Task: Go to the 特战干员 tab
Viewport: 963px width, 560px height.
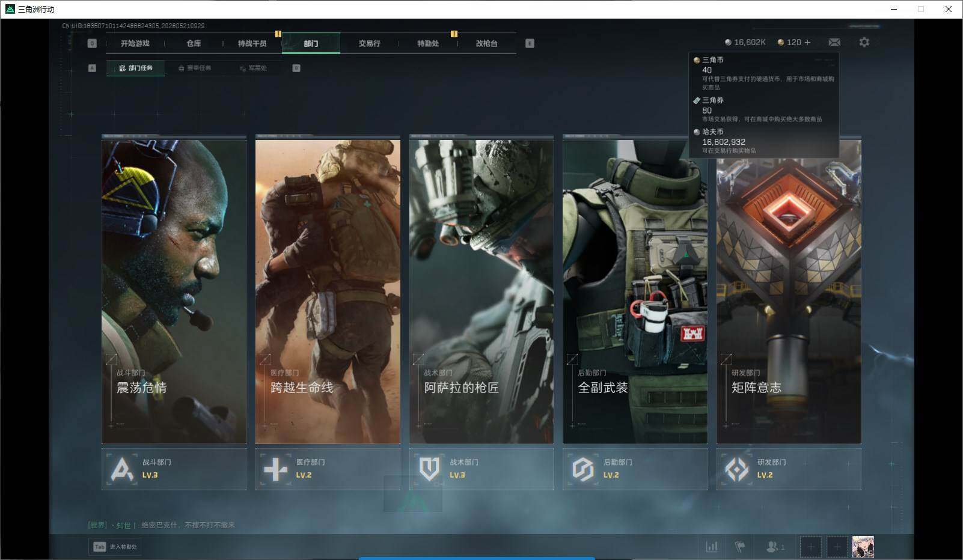Action: (x=252, y=43)
